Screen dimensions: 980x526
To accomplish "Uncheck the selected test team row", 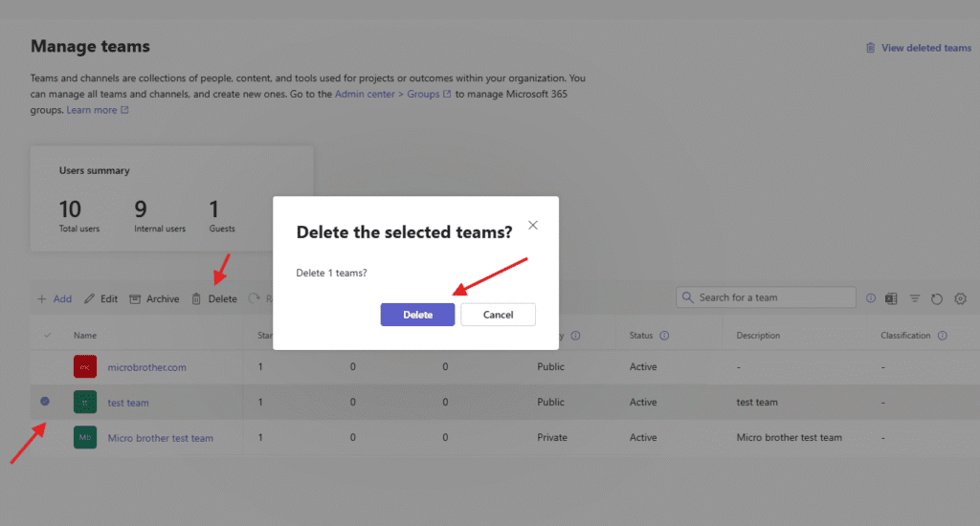I will pyautogui.click(x=45, y=402).
